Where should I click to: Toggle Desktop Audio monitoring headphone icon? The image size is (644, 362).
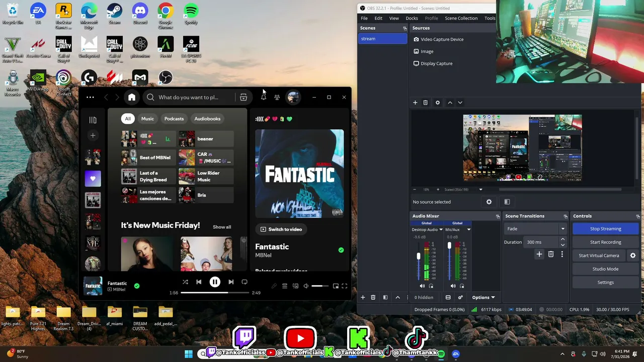[431, 286]
